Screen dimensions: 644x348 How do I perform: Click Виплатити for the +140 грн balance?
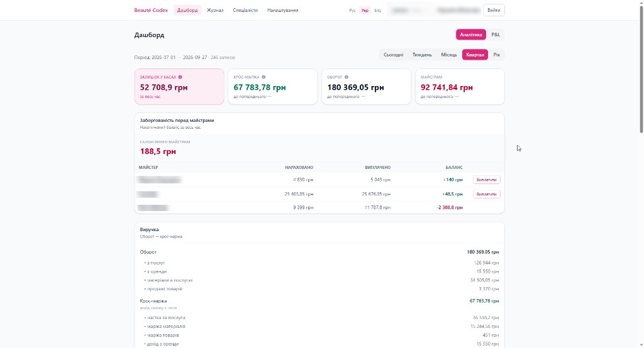[x=487, y=180]
